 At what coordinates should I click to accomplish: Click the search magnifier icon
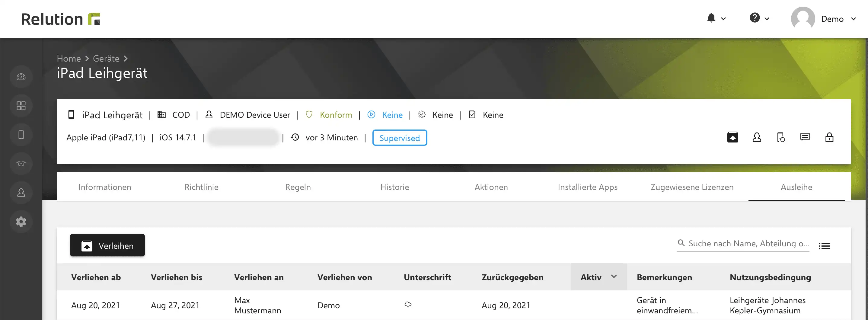pos(681,243)
